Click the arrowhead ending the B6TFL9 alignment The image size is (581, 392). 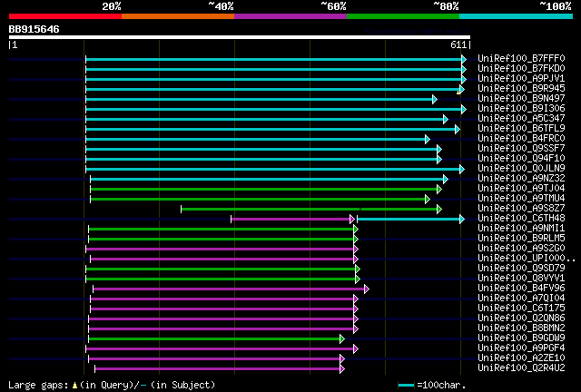(x=458, y=130)
